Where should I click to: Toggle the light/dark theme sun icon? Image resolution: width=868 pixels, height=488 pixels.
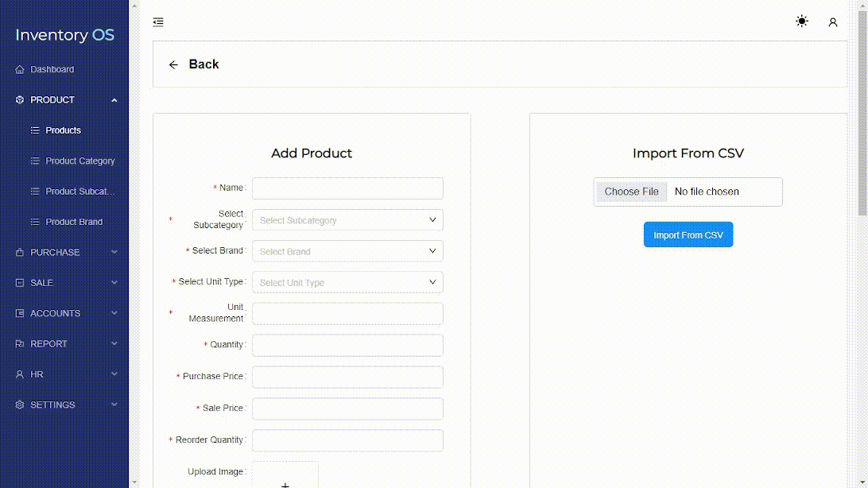click(802, 21)
